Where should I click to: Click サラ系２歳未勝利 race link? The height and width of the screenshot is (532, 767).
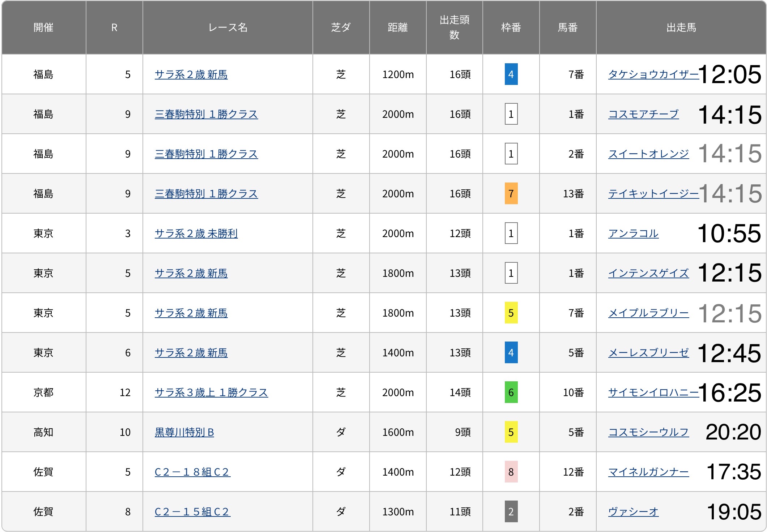196,233
